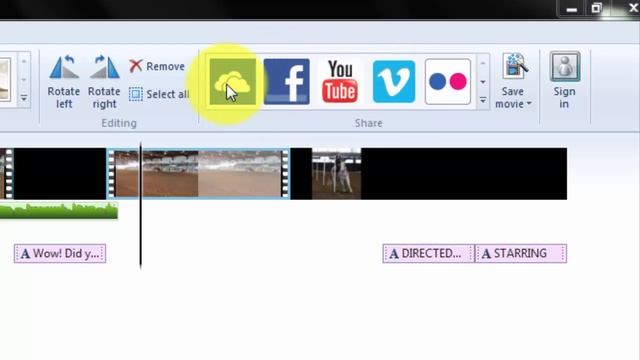Select the long black credits clip
The width and height of the screenshot is (640, 360).
coord(464,174)
